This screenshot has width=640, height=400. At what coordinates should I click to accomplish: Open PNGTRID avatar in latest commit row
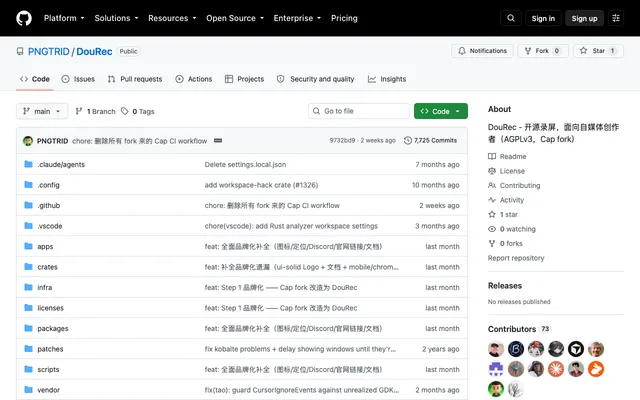point(28,141)
